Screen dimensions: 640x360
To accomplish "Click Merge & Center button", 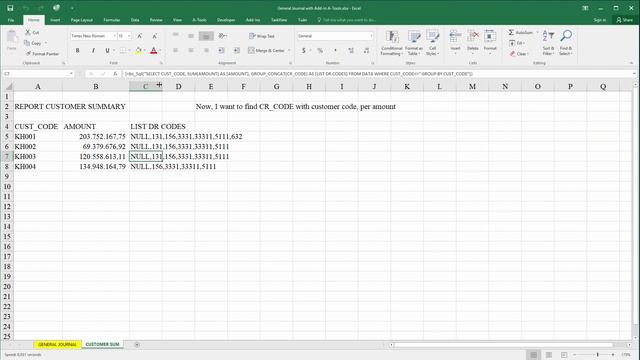I will point(267,51).
